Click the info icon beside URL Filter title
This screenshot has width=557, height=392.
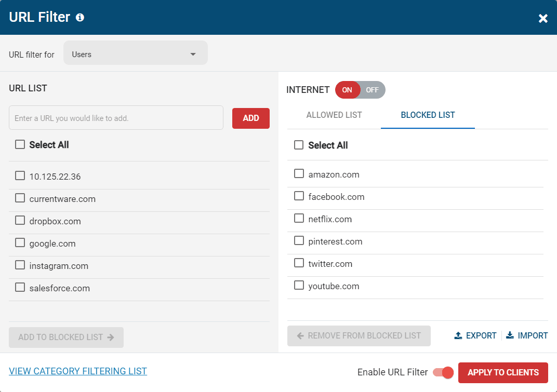(x=80, y=18)
